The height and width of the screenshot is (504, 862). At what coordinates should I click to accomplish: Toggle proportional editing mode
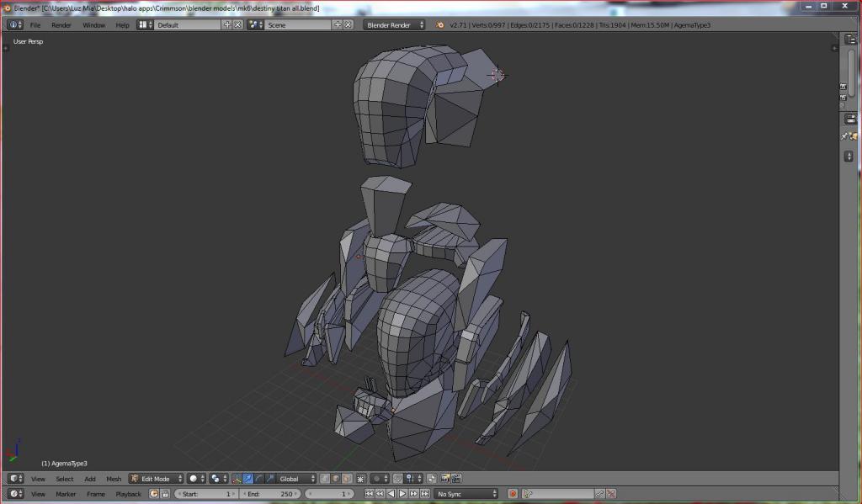tap(378, 479)
